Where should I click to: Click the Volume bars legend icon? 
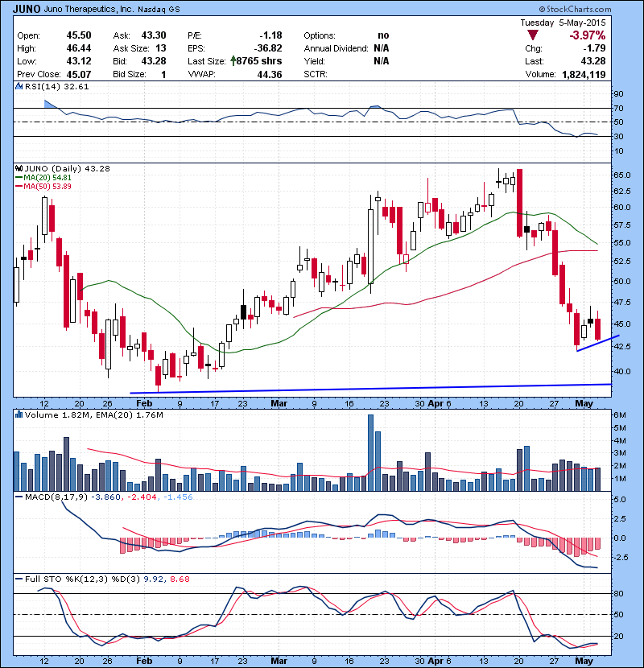tap(19, 414)
